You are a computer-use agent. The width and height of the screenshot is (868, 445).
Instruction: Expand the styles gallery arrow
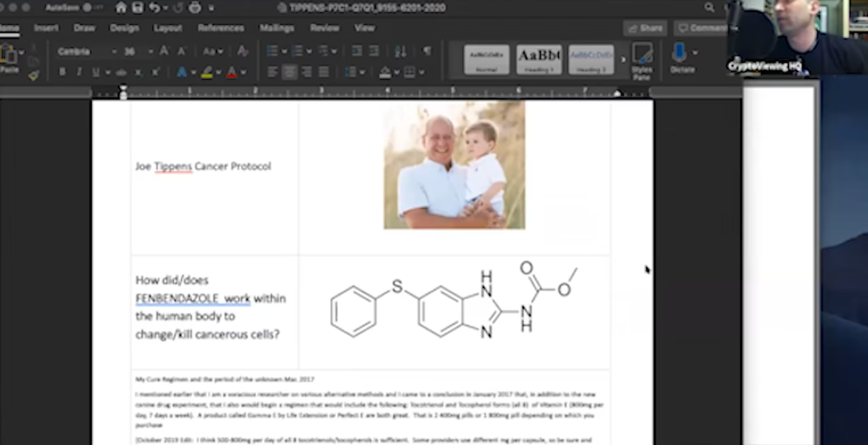tap(624, 59)
